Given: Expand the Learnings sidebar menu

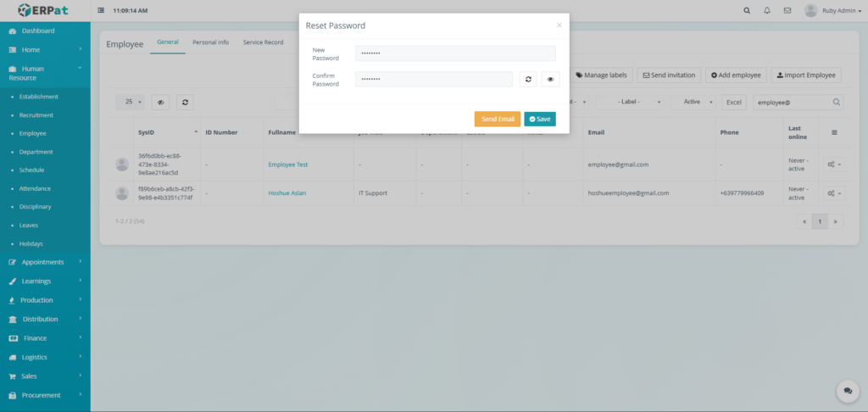Looking at the screenshot, I should pyautogui.click(x=46, y=281).
